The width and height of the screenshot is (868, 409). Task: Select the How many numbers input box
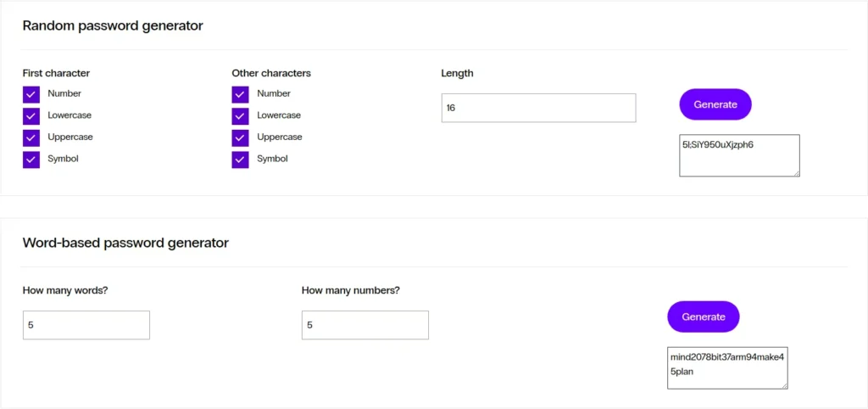click(x=364, y=325)
